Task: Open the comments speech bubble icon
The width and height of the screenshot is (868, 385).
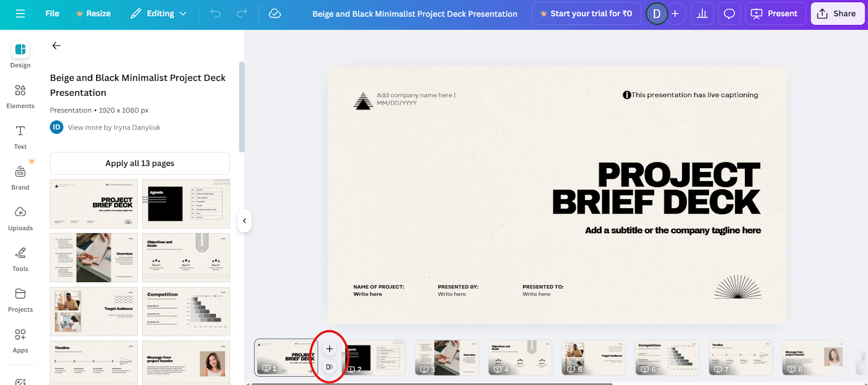Action: click(730, 14)
